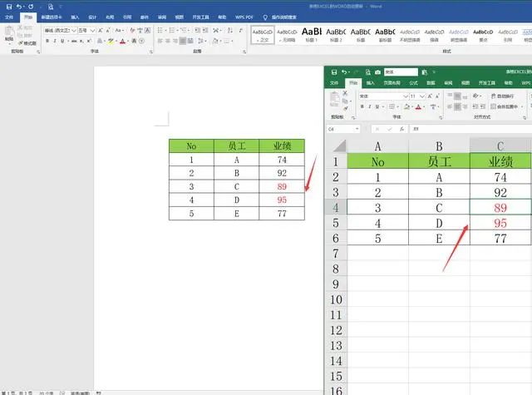Click the Undo arrow in Excel's quick access toolbar

coord(345,72)
